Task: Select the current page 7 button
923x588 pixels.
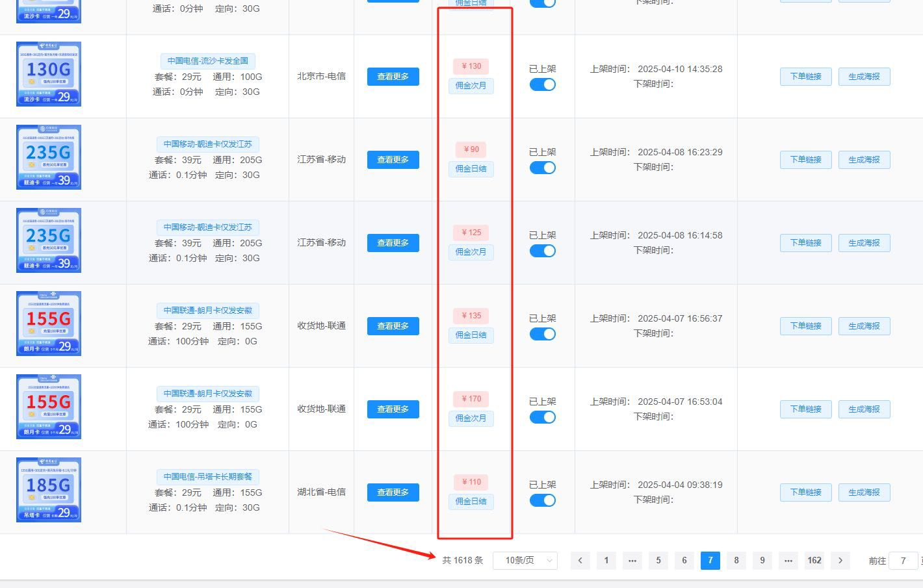Action: (710, 560)
